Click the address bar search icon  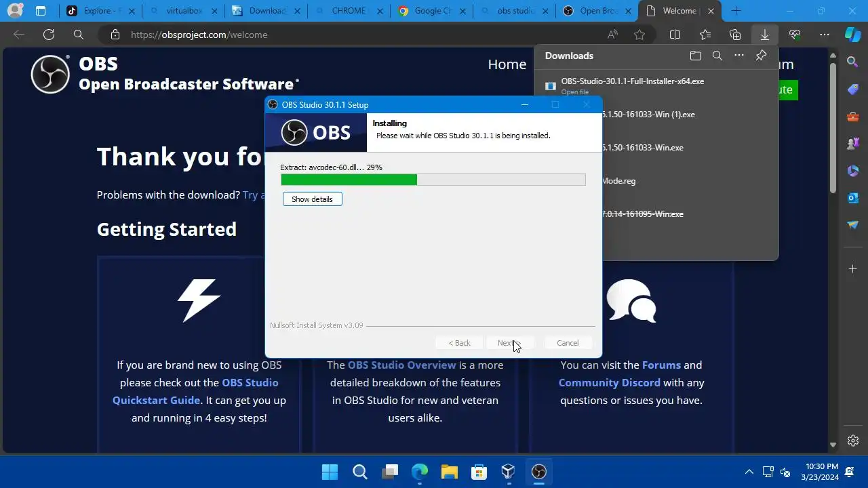pos(79,35)
